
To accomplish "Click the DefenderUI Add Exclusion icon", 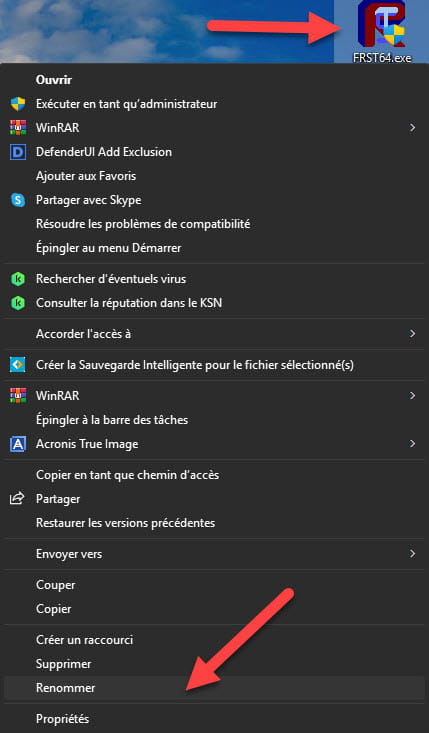I will pyautogui.click(x=18, y=152).
